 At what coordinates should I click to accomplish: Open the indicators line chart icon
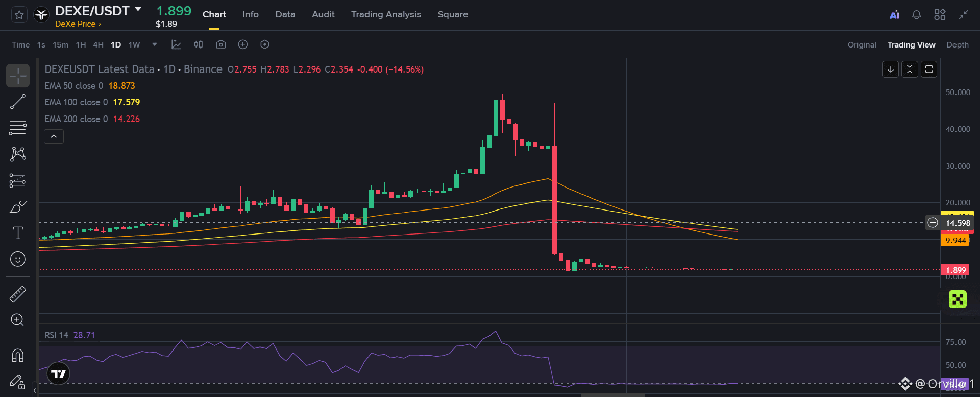point(176,45)
